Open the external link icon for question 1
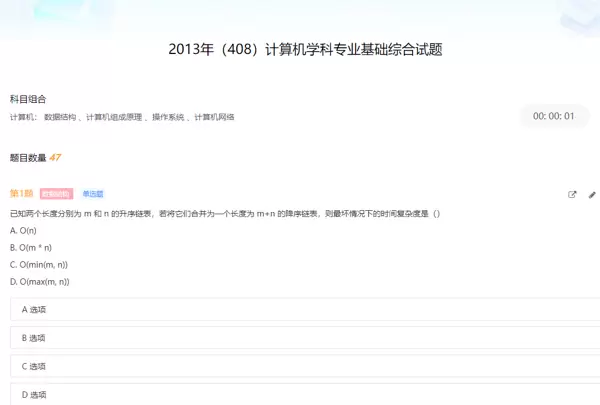 [572, 195]
